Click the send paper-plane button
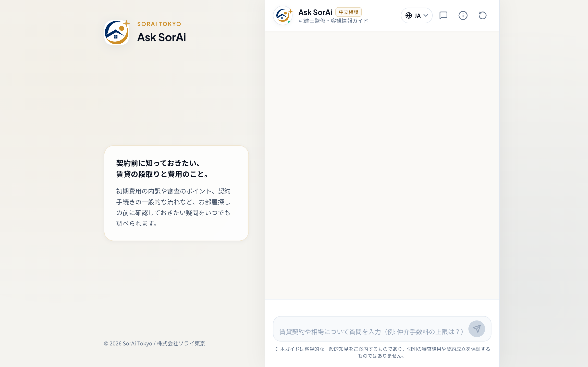 pos(477,329)
